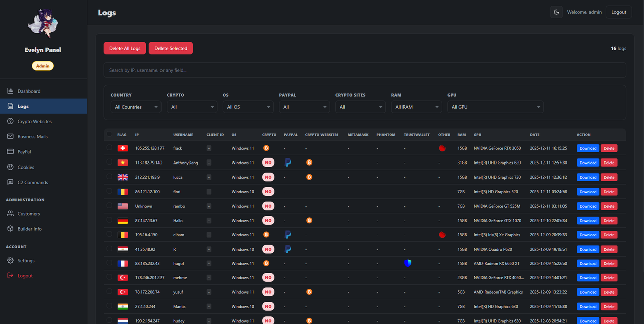The width and height of the screenshot is (644, 324).
Task: Open the PayPal filter dropdown
Action: pos(304,107)
